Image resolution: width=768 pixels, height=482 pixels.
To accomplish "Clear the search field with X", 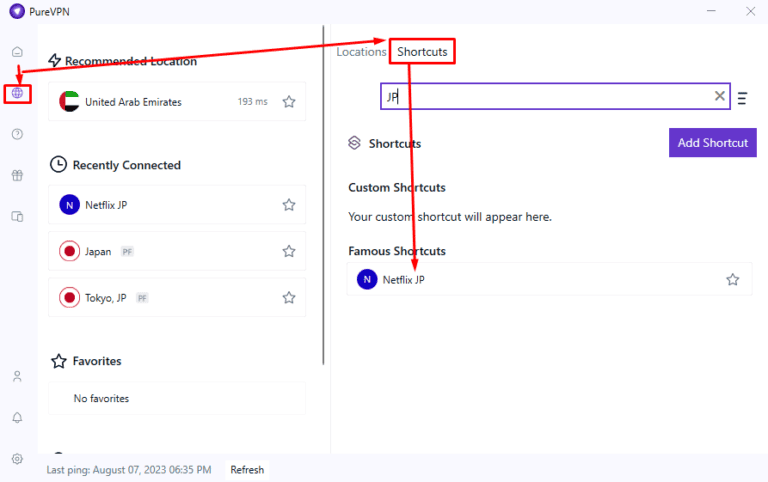I will coord(720,96).
